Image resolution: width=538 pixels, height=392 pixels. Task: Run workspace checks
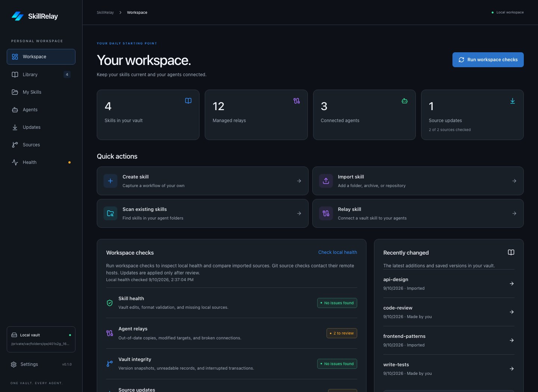point(488,60)
